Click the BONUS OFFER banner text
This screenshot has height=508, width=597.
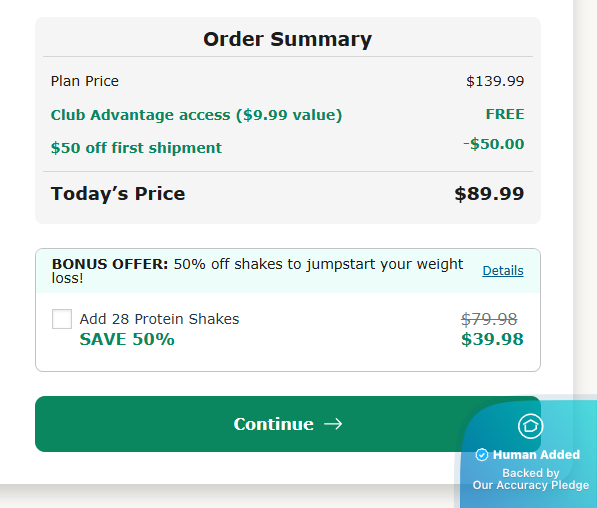(x=257, y=271)
